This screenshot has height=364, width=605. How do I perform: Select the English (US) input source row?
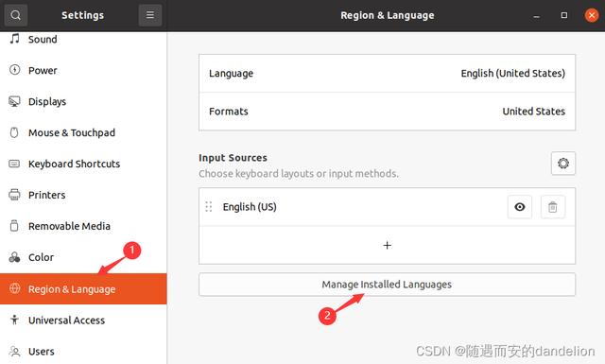pyautogui.click(x=387, y=207)
